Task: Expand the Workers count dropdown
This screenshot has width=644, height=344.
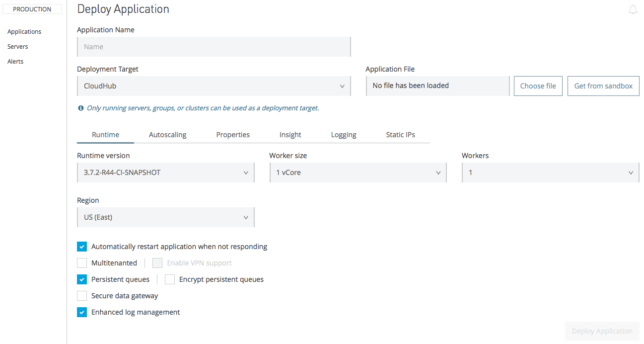Action: tap(550, 172)
